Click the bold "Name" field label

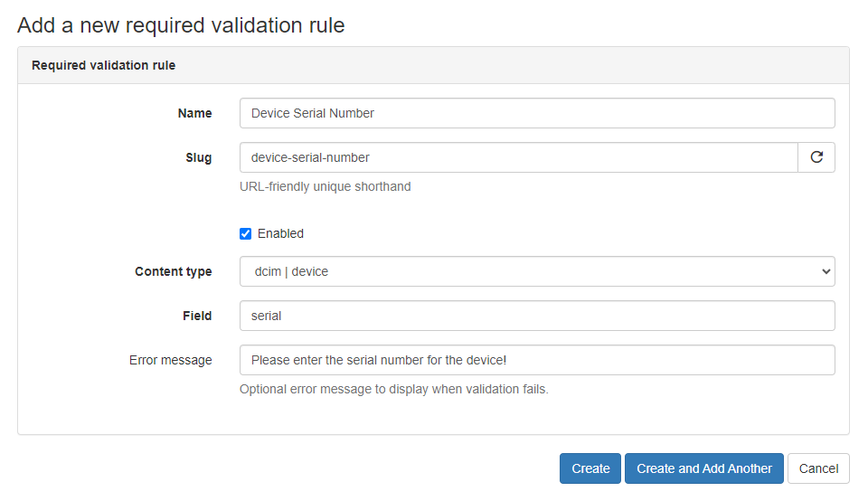194,113
